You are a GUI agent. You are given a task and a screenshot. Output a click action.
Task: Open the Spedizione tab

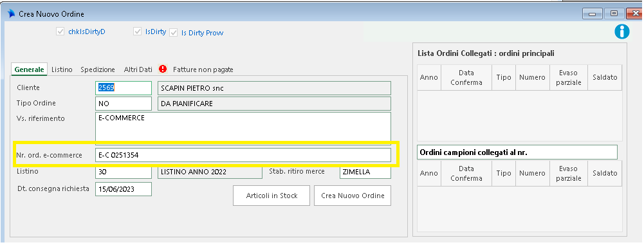click(x=98, y=69)
